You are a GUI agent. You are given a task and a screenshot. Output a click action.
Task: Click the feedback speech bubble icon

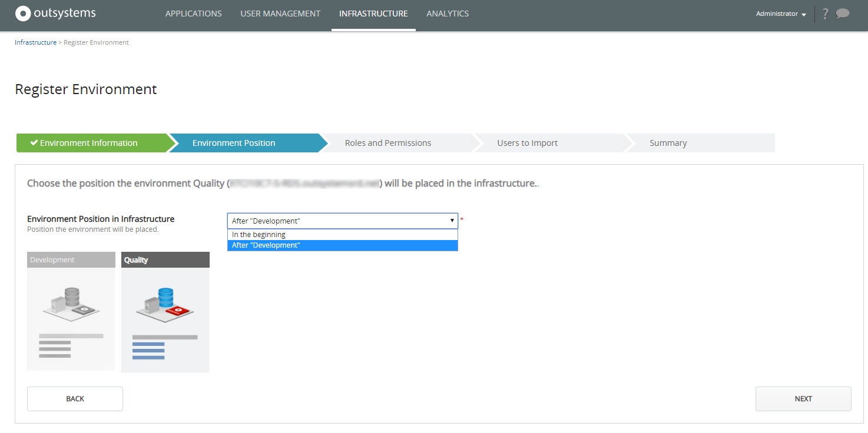[844, 14]
